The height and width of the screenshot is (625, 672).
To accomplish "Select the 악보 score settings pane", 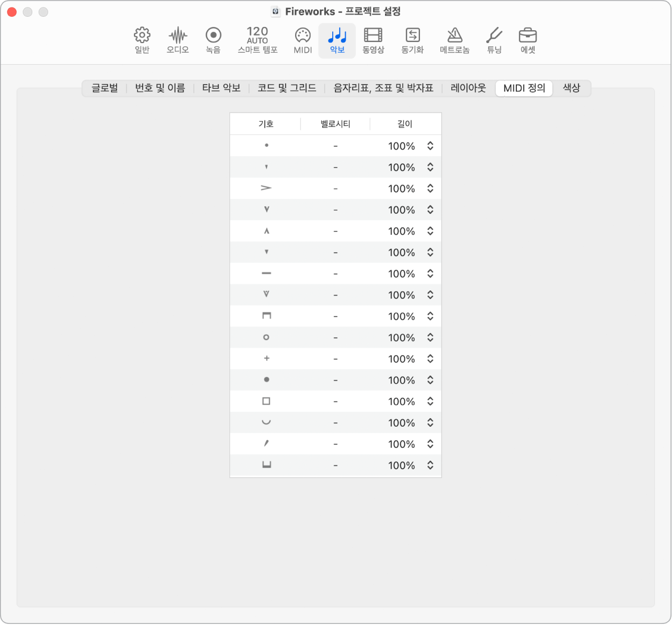I will pos(337,40).
